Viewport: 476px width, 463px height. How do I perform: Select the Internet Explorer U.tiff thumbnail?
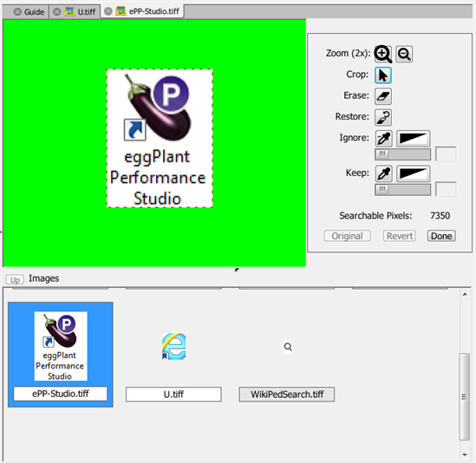(174, 347)
